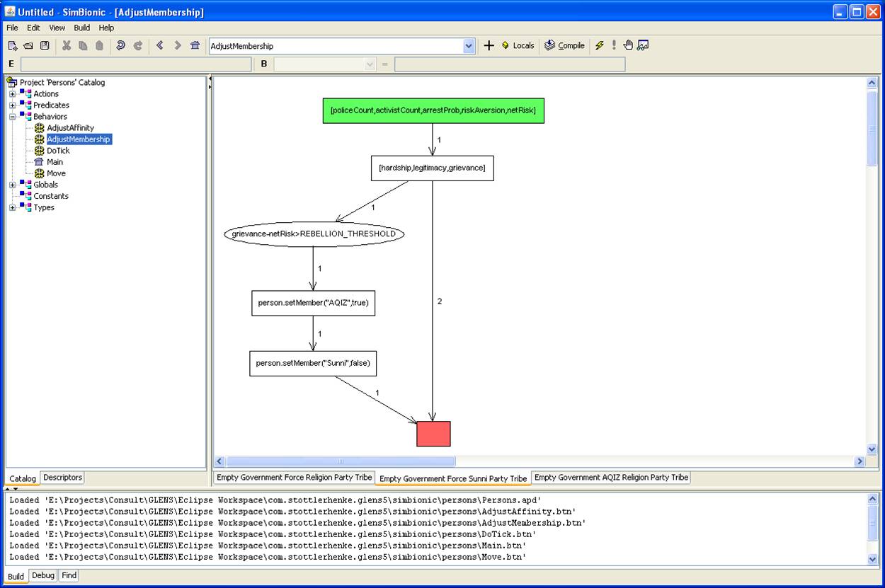This screenshot has width=885, height=588.
Task: Click log line ending Move.btn
Action: (268, 557)
